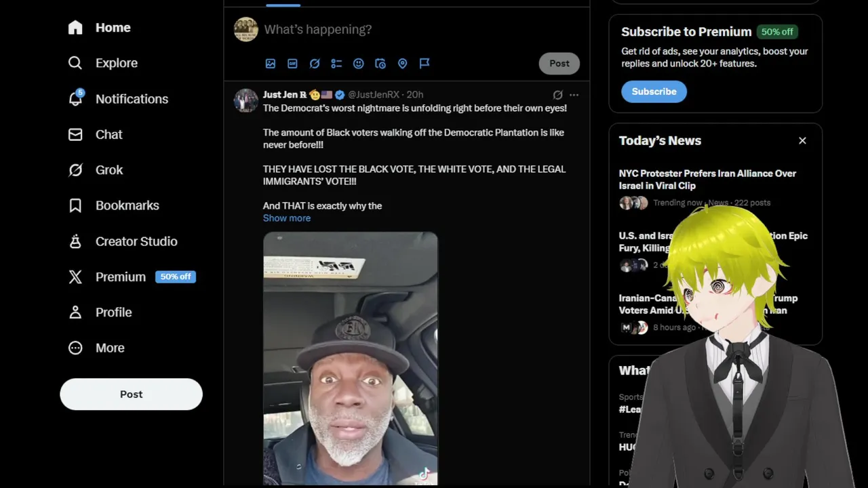Expand the post with Show more

[287, 218]
